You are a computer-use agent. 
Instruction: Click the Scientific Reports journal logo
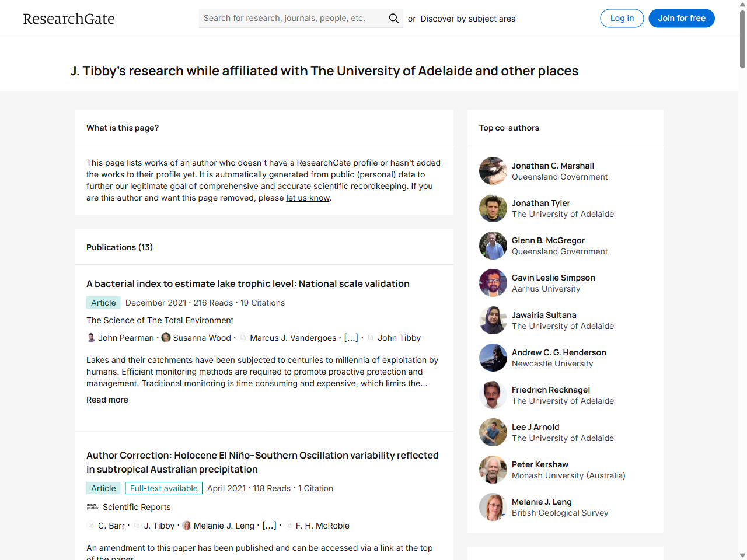point(93,507)
